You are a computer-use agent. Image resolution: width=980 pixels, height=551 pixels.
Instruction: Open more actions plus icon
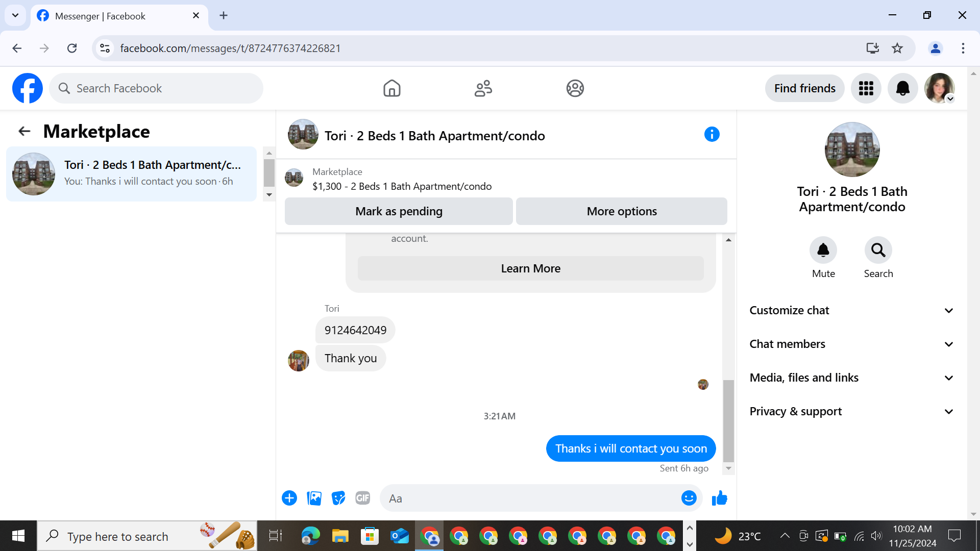289,498
